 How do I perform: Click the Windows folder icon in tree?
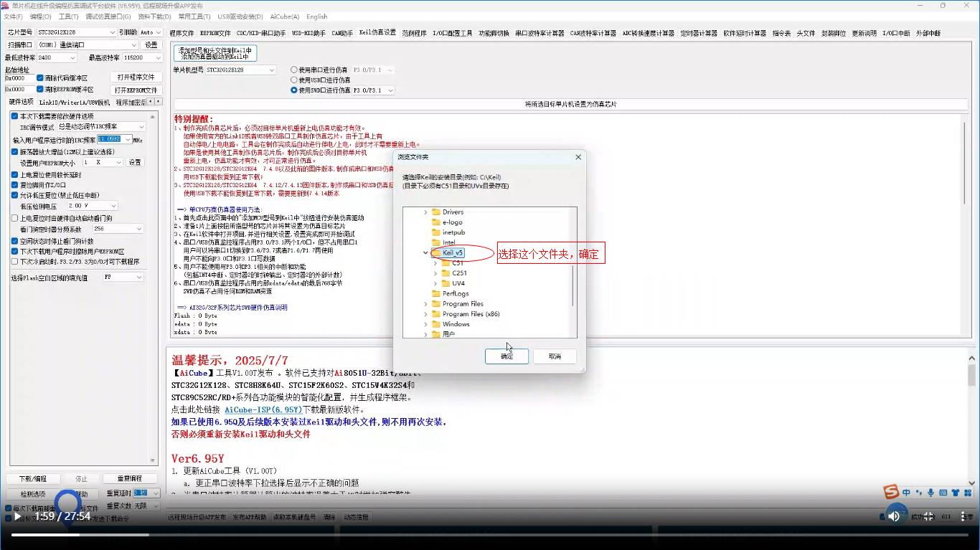click(435, 324)
